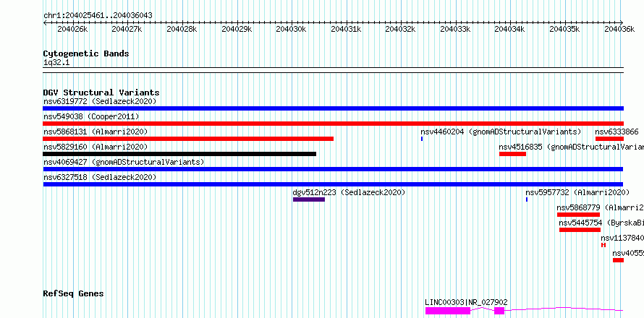Click nsv5829160 (Almarri2020) label
Viewport: 644px width, 318px height.
click(96, 147)
